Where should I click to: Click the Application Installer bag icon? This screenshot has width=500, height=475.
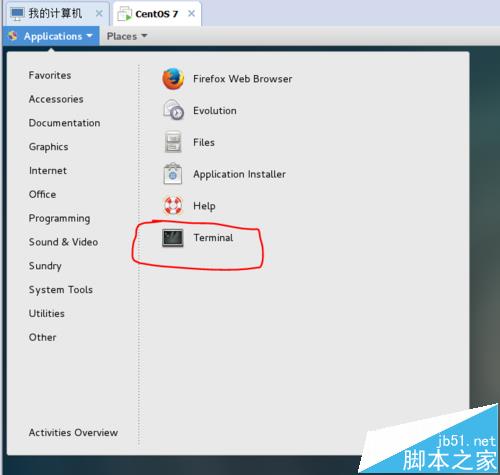click(x=173, y=174)
